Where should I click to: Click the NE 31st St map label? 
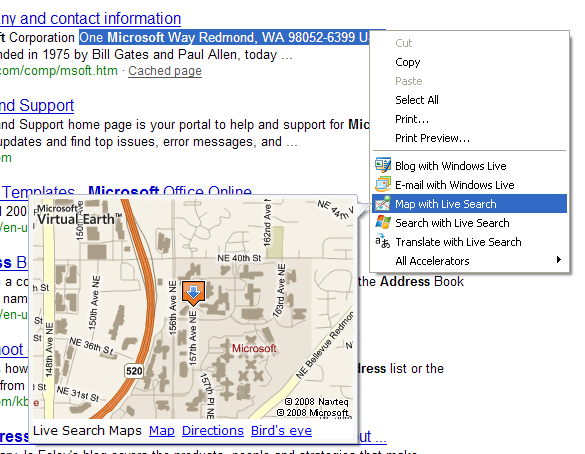[x=78, y=394]
